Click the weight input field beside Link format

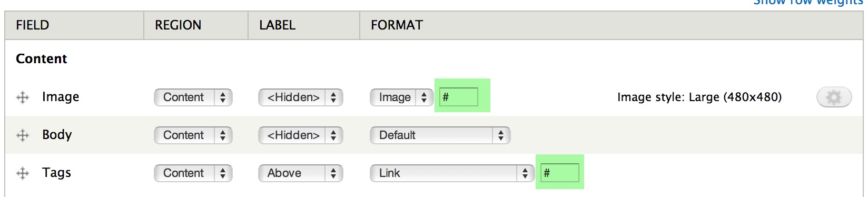560,173
